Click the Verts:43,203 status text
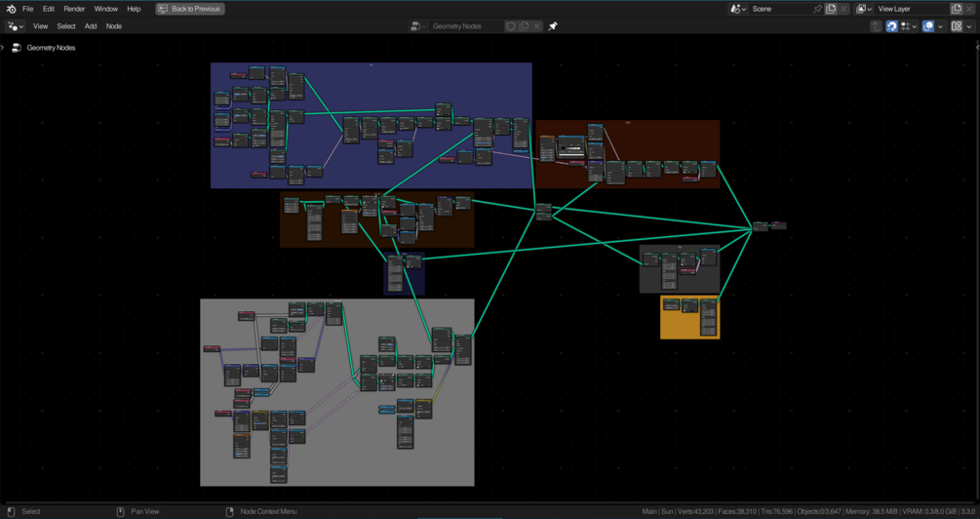Image resolution: width=980 pixels, height=519 pixels. (x=693, y=511)
